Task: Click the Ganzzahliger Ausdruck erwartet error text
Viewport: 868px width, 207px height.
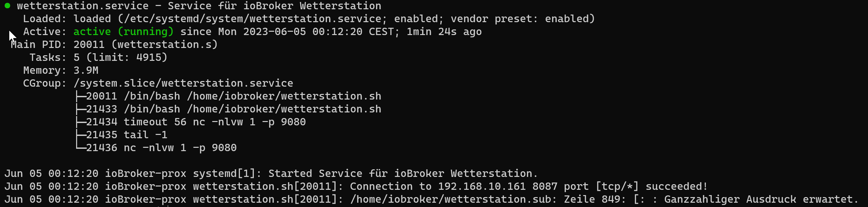Action: pyautogui.click(x=761, y=199)
